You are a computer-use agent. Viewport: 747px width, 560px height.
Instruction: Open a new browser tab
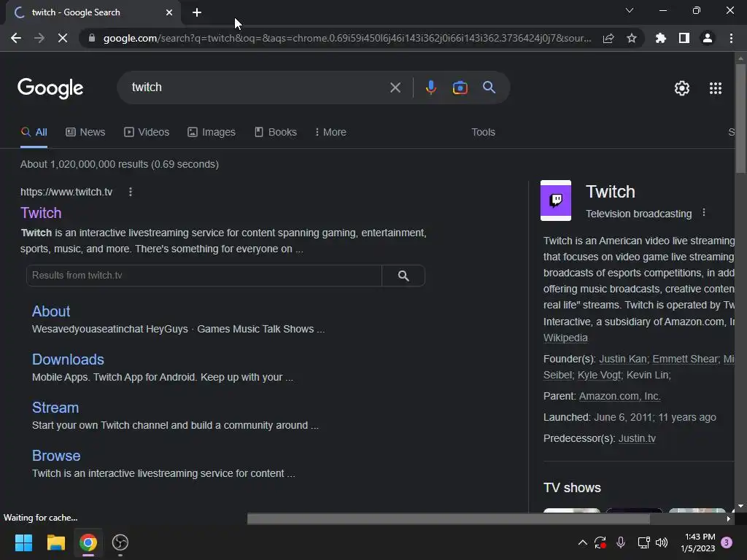(x=197, y=12)
